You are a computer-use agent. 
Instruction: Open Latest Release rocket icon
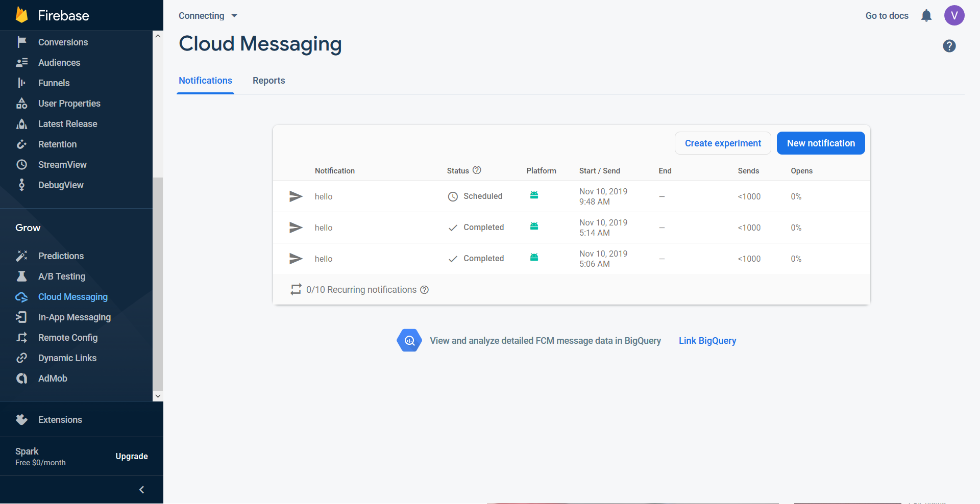click(21, 123)
